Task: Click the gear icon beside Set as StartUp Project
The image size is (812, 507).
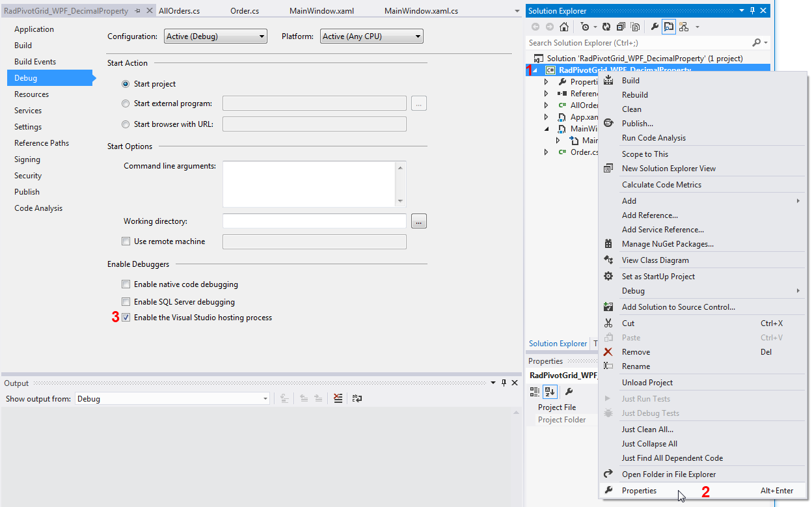Action: [608, 276]
